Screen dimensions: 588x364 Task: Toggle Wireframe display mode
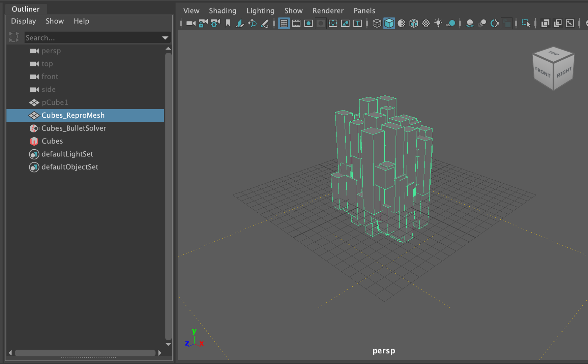(377, 23)
